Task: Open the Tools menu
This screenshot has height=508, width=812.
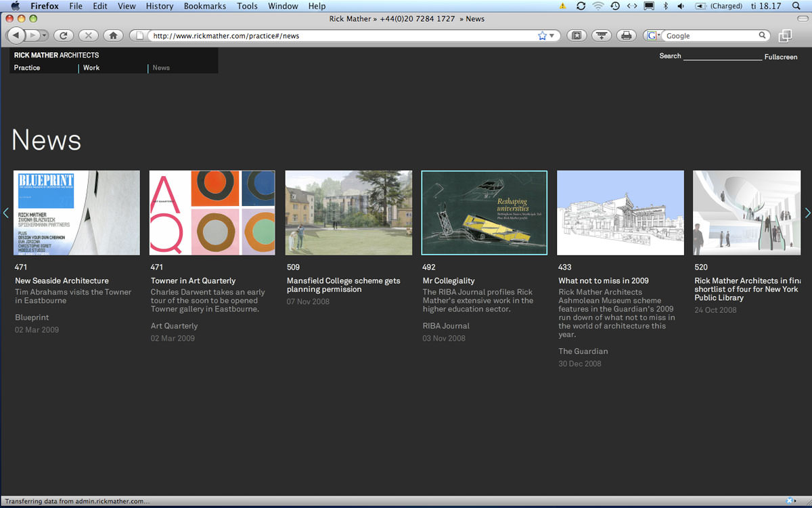Action: click(x=247, y=6)
